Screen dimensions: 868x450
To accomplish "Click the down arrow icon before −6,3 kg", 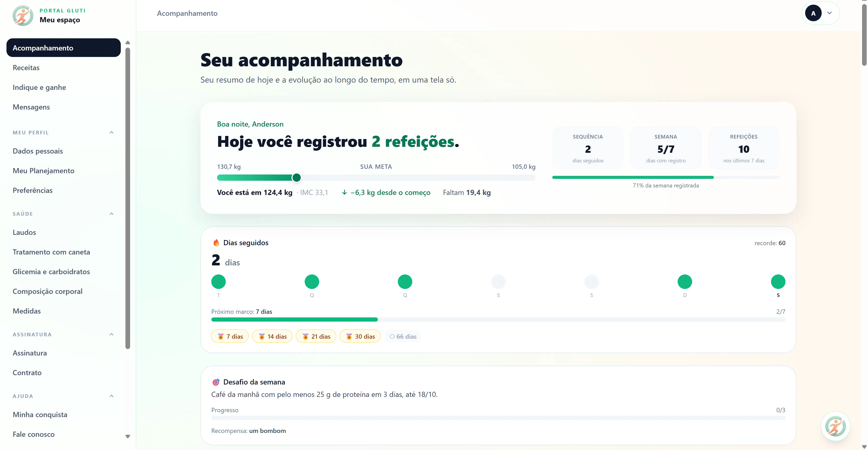I will coord(344,192).
